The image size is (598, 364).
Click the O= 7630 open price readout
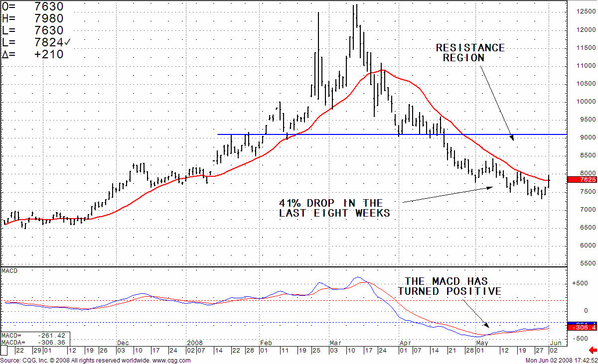pyautogui.click(x=33, y=7)
